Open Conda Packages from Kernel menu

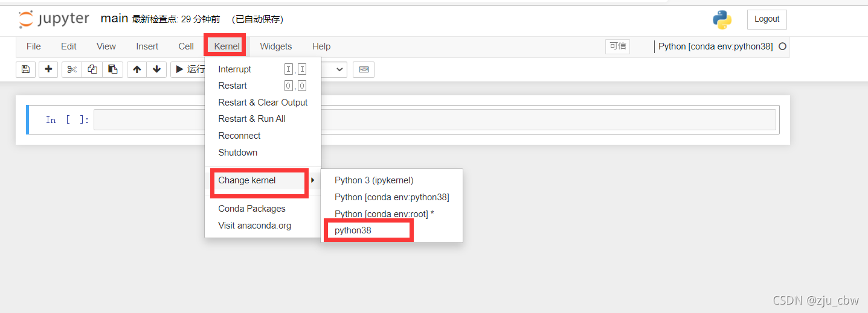(263, 209)
